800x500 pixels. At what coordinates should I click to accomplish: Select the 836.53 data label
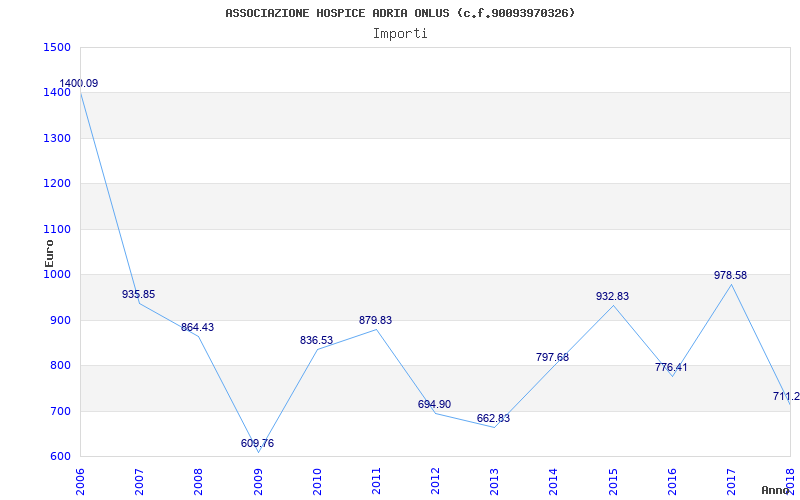[316, 340]
